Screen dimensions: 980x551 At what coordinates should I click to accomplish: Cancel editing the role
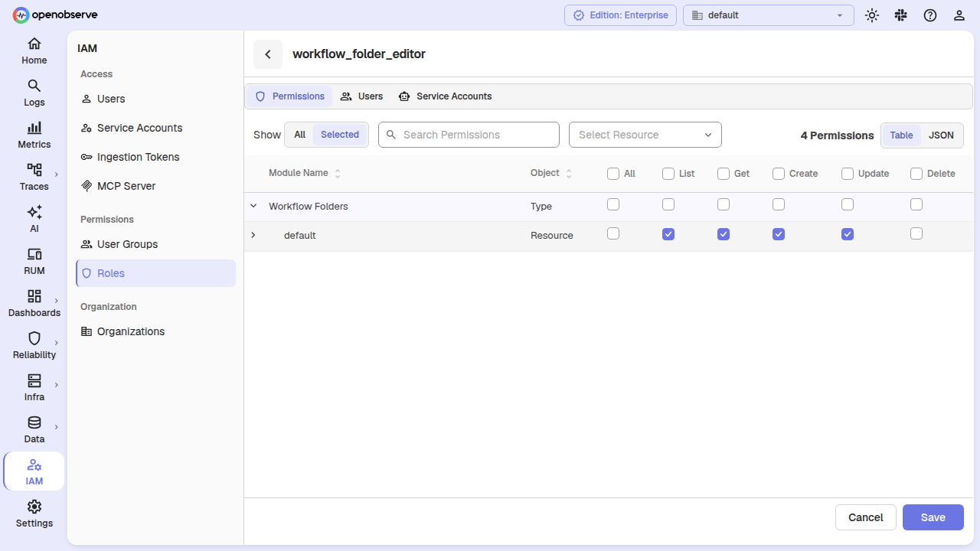tap(866, 517)
